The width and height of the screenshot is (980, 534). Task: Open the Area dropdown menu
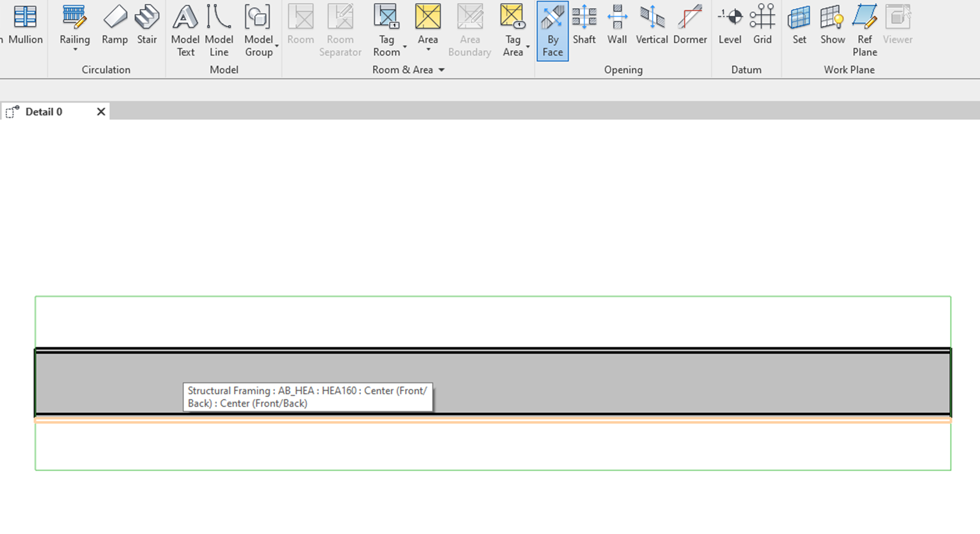tap(428, 48)
